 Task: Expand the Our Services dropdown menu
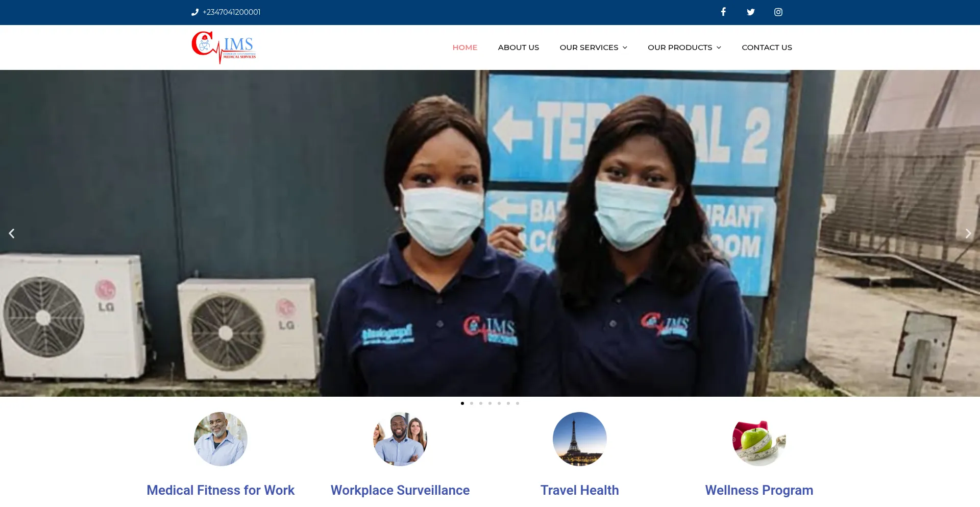tap(593, 47)
